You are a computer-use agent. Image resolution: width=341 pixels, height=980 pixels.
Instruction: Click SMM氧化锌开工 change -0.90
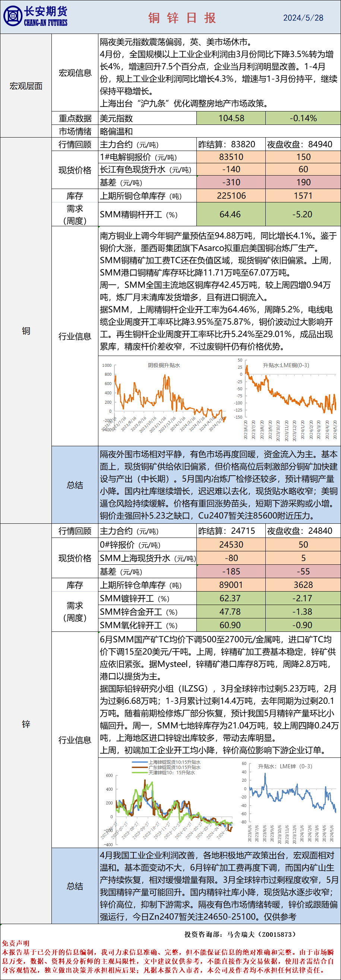303,625
